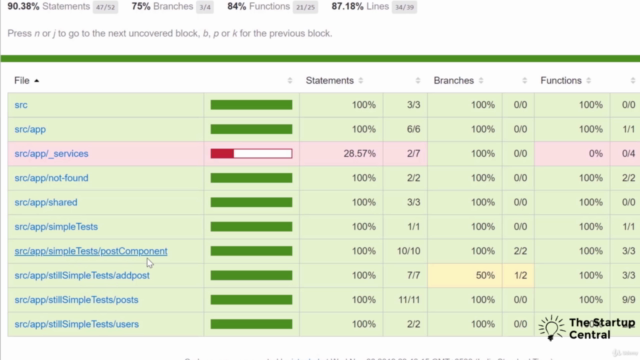Image resolution: width=640 pixels, height=360 pixels.
Task: Open the src/app/simpleTests link
Action: click(x=56, y=227)
